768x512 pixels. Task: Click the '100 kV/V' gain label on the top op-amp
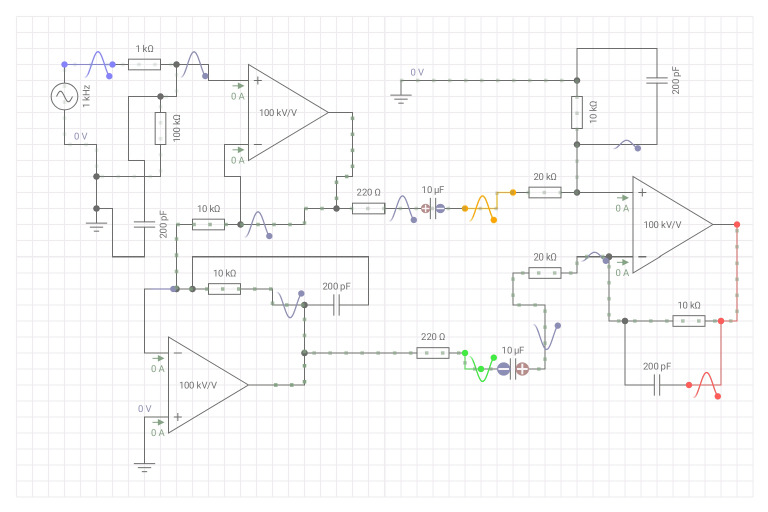click(278, 113)
